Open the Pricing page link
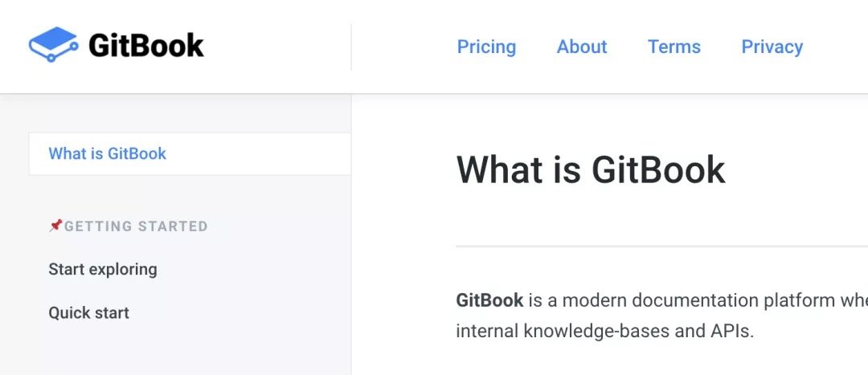This screenshot has height=375, width=868. (486, 47)
